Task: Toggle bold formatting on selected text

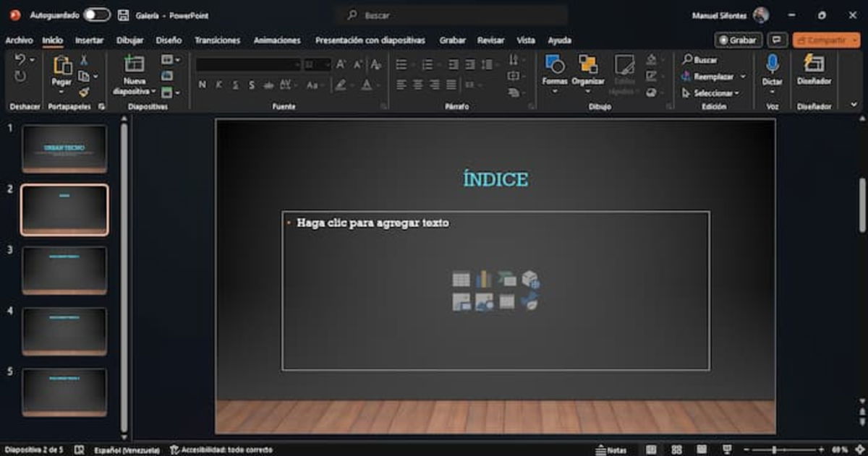Action: [x=204, y=85]
